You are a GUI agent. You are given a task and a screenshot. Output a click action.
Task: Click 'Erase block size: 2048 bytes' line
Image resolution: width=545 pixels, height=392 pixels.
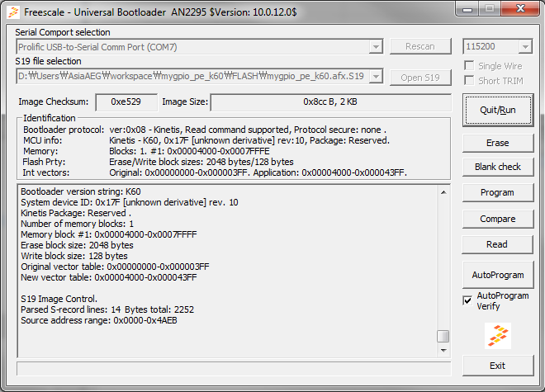77,245
